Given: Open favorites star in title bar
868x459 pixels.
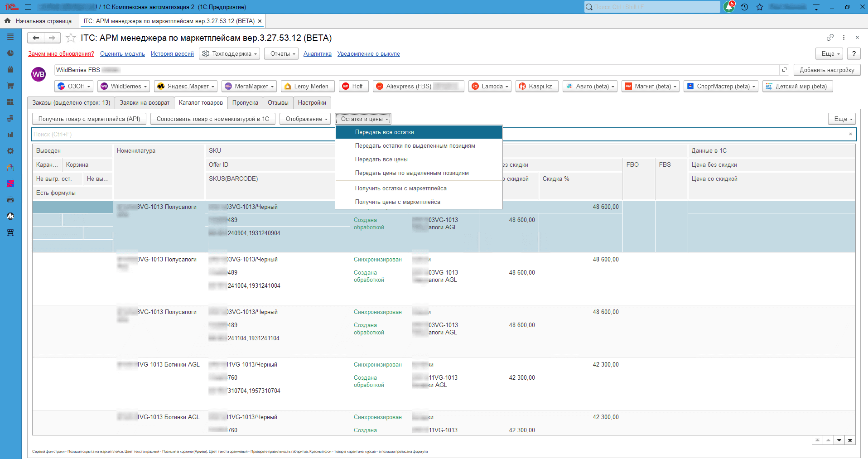Looking at the screenshot, I should (760, 7).
